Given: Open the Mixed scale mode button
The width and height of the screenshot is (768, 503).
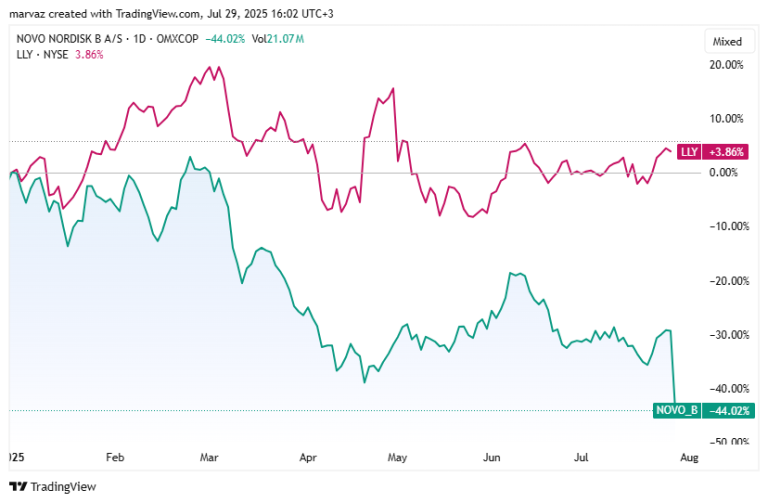Looking at the screenshot, I should pos(727,42).
